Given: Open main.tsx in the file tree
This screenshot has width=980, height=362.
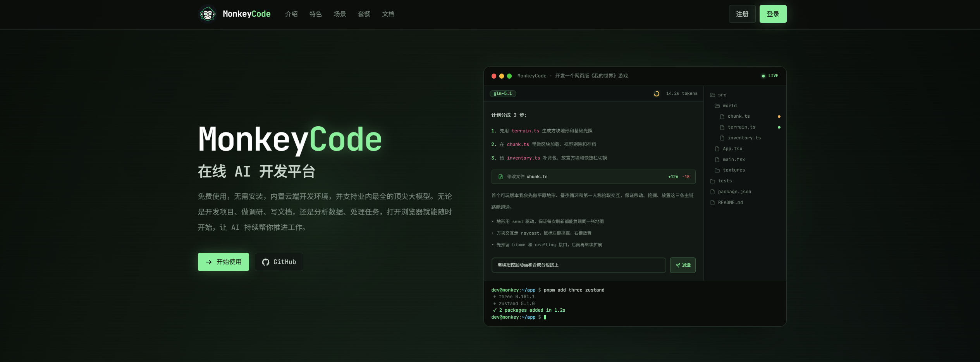Looking at the screenshot, I should pyautogui.click(x=730, y=160).
